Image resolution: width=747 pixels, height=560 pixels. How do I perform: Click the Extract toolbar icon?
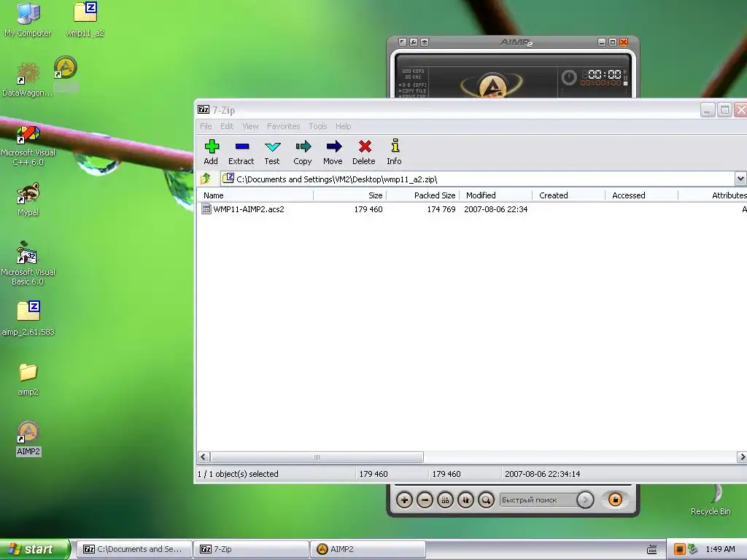click(241, 152)
